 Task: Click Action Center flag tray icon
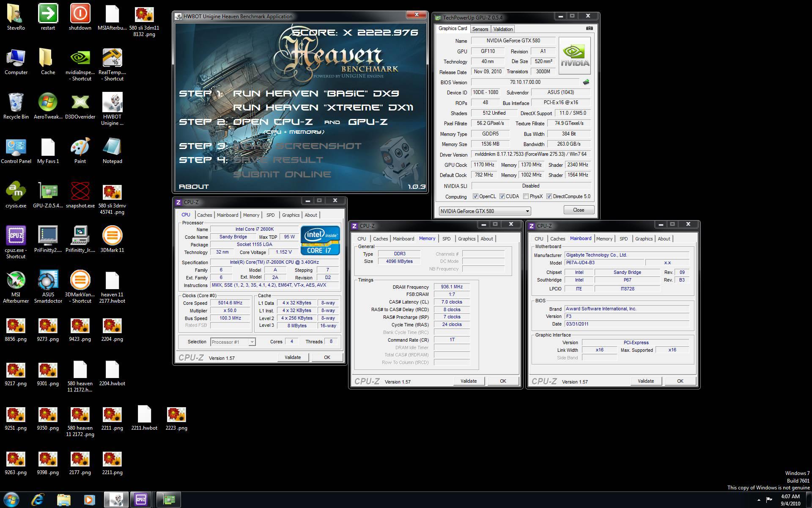tap(769, 500)
